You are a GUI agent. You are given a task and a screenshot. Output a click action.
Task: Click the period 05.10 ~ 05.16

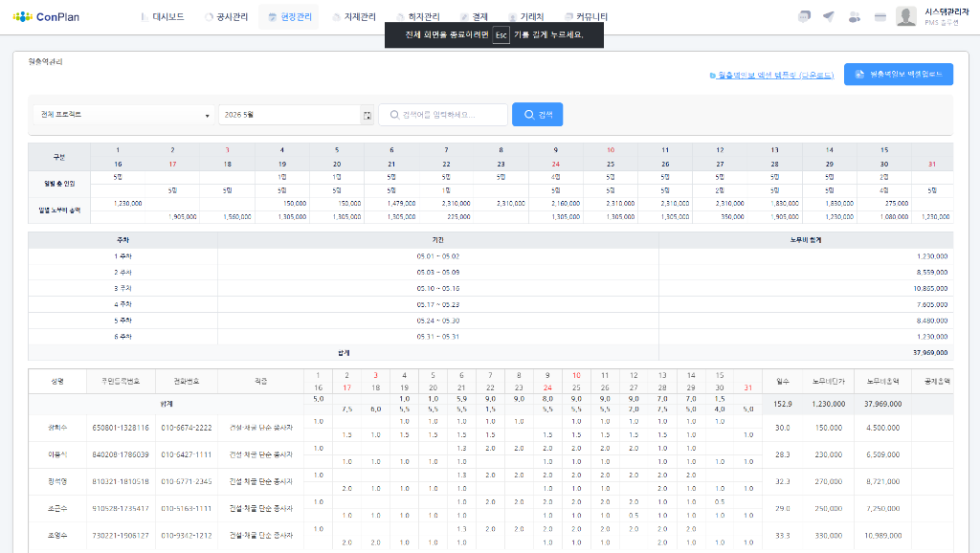tap(437, 289)
